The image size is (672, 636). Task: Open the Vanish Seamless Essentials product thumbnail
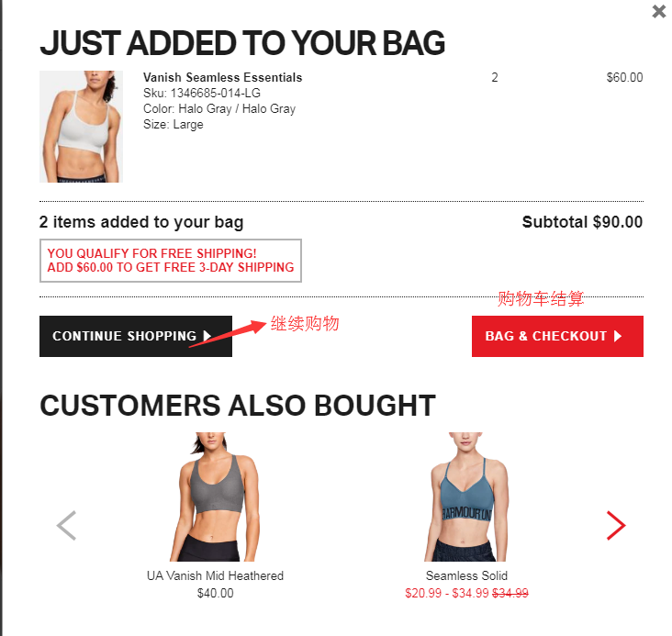[81, 127]
